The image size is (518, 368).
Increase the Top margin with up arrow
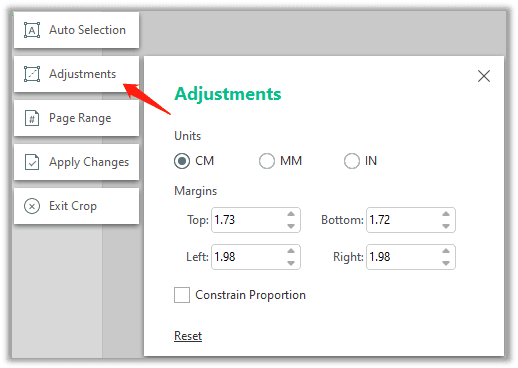click(x=291, y=214)
